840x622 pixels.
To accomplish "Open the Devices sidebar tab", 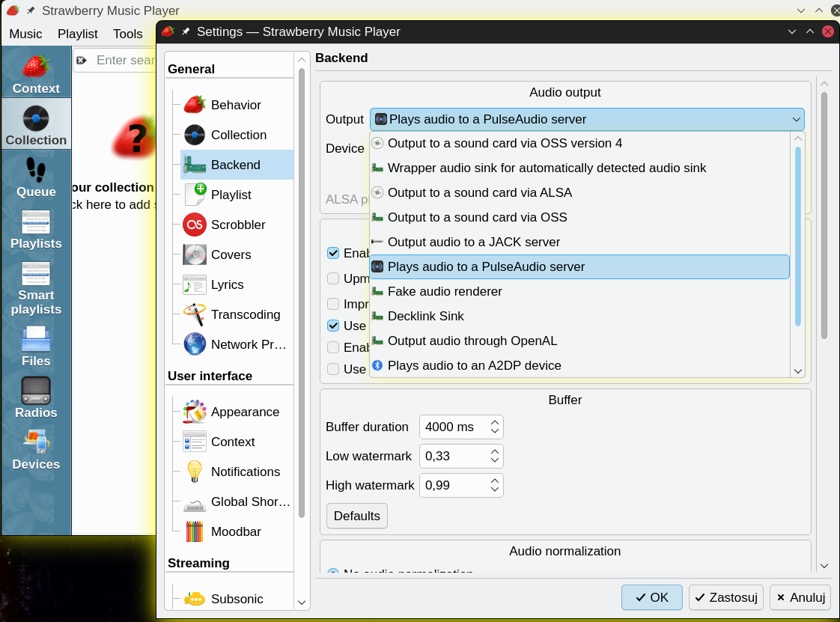I will tap(37, 450).
